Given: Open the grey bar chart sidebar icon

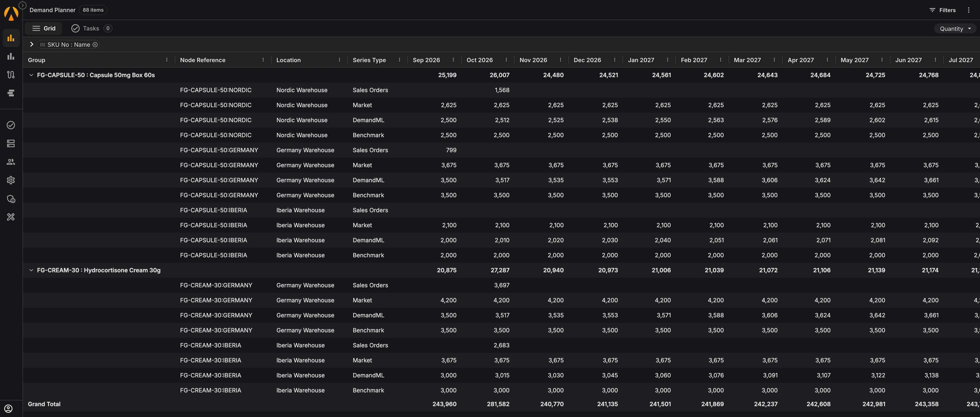Looking at the screenshot, I should coord(11,56).
